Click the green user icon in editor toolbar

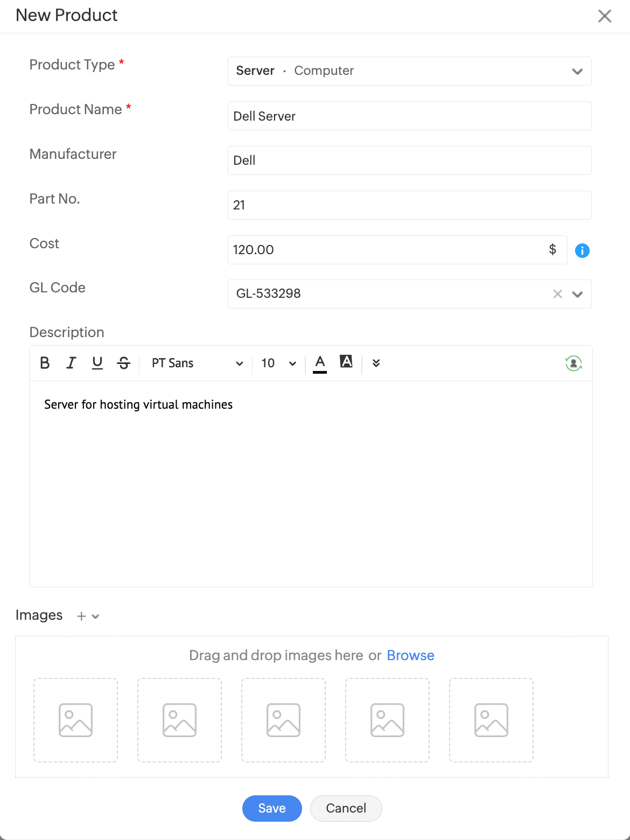click(573, 363)
